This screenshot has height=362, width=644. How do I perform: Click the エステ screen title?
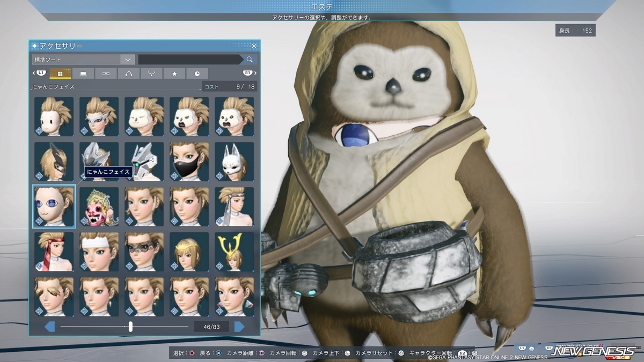(x=322, y=6)
